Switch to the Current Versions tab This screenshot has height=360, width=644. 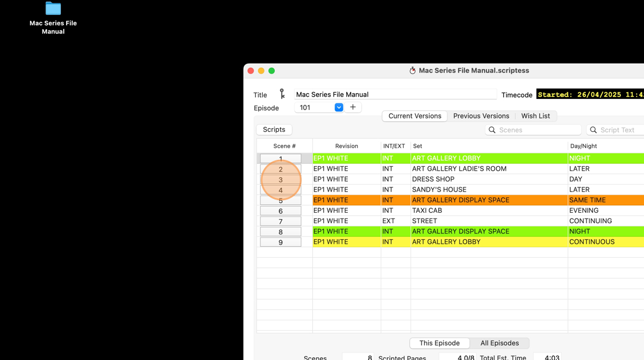415,116
